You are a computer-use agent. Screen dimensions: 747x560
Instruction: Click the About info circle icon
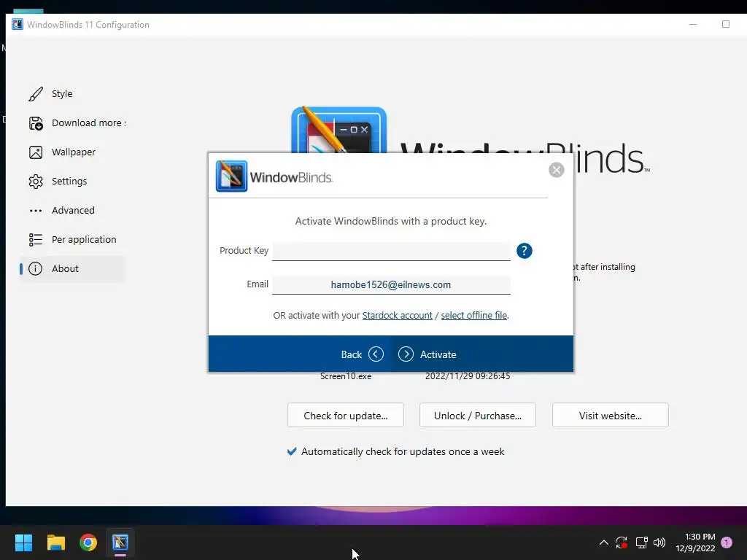click(x=35, y=268)
